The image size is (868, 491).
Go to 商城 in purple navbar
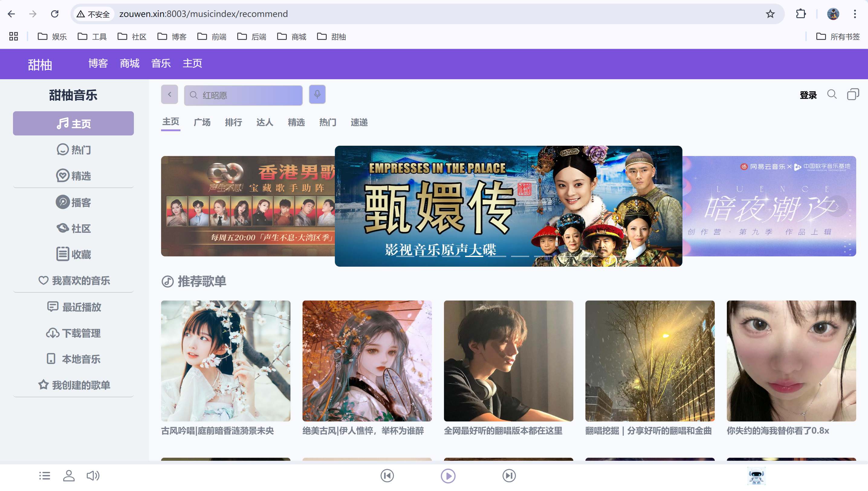129,63
